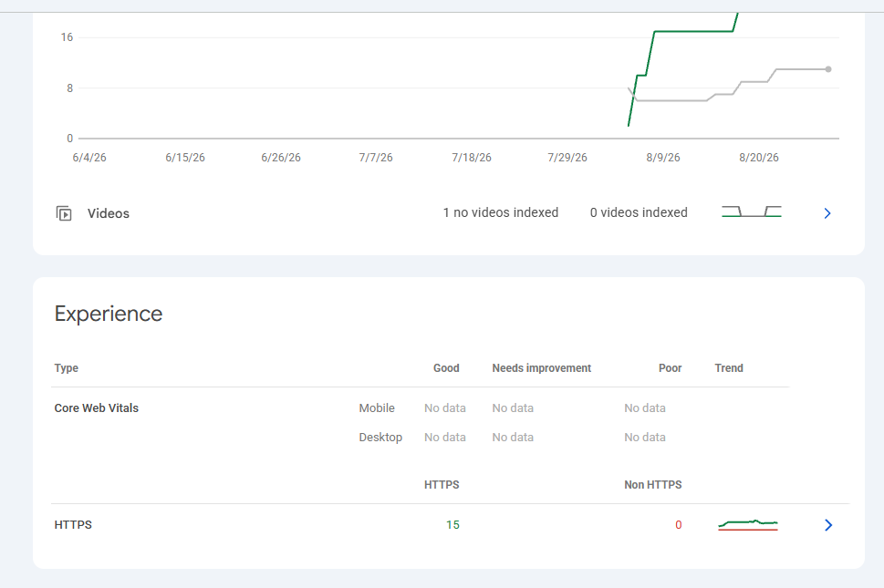The image size is (884, 588).
Task: Click the Experience section heading
Action: pyautogui.click(x=109, y=314)
